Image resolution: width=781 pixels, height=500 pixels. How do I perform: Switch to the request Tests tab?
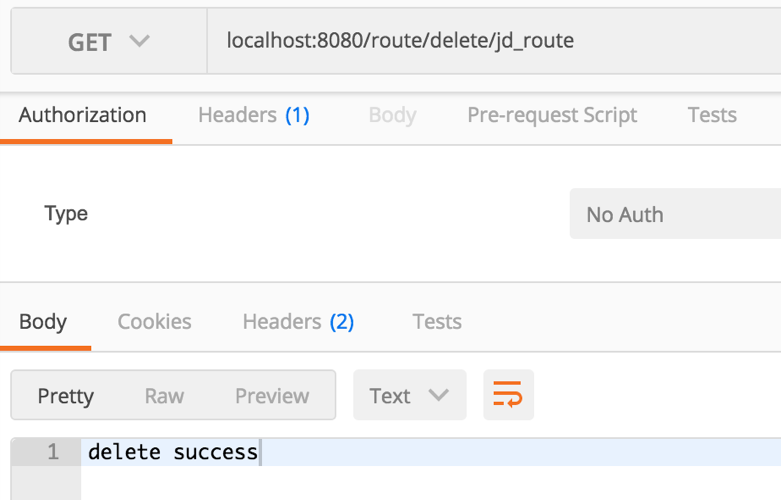[x=712, y=115]
